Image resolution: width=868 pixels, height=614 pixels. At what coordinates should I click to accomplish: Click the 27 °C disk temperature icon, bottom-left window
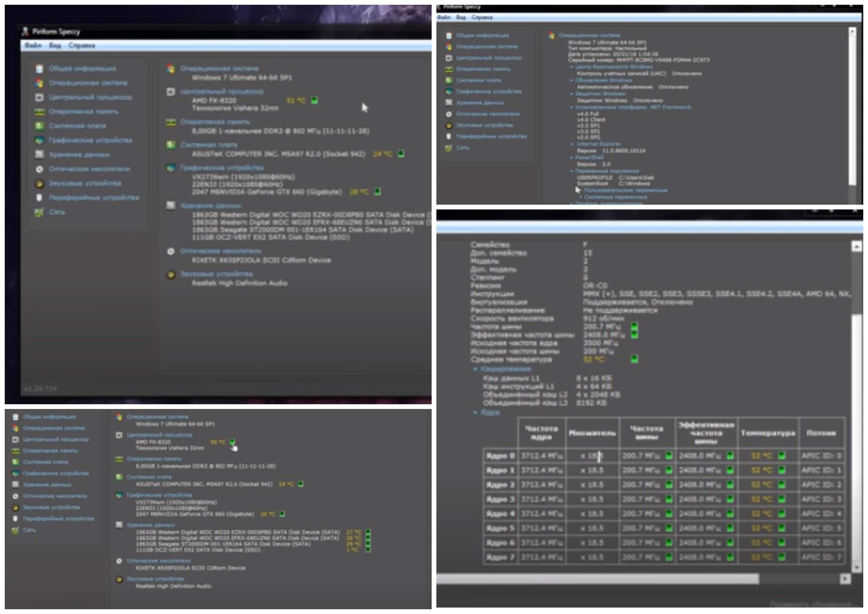coord(368,532)
